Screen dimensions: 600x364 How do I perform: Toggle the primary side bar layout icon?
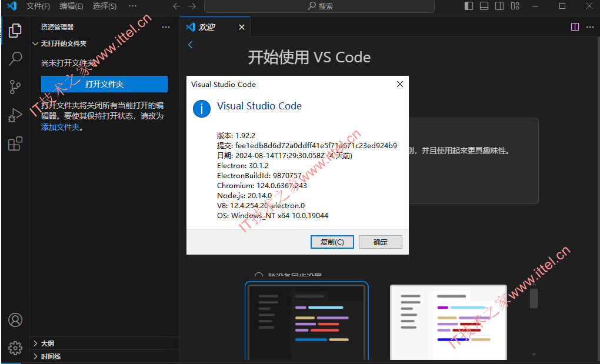click(469, 6)
